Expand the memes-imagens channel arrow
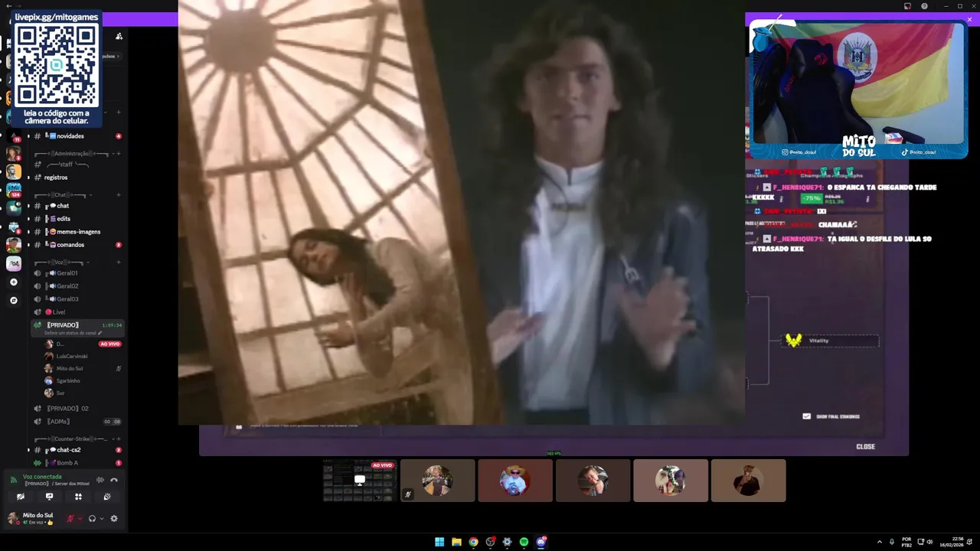 point(28,232)
